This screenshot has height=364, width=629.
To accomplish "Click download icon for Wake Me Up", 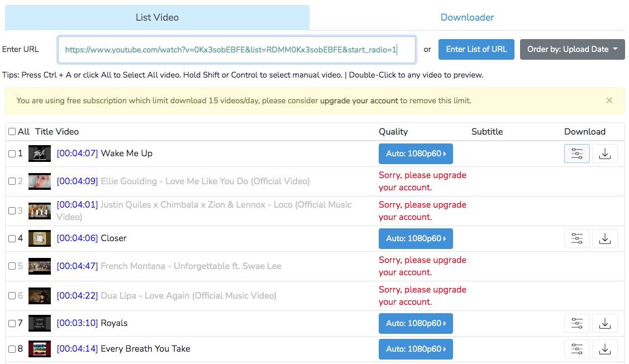I will pos(604,154).
